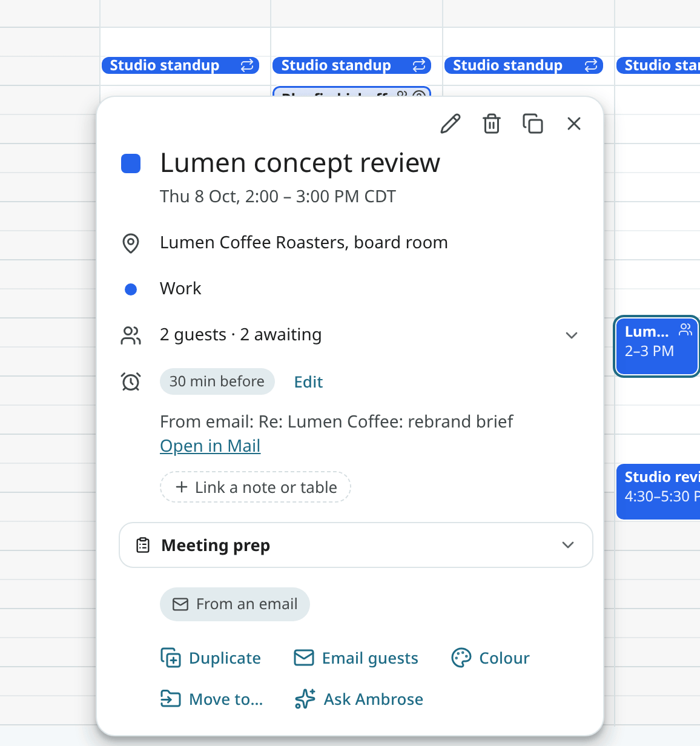The height and width of the screenshot is (746, 700).
Task: Email guests about this event
Action: [356, 658]
